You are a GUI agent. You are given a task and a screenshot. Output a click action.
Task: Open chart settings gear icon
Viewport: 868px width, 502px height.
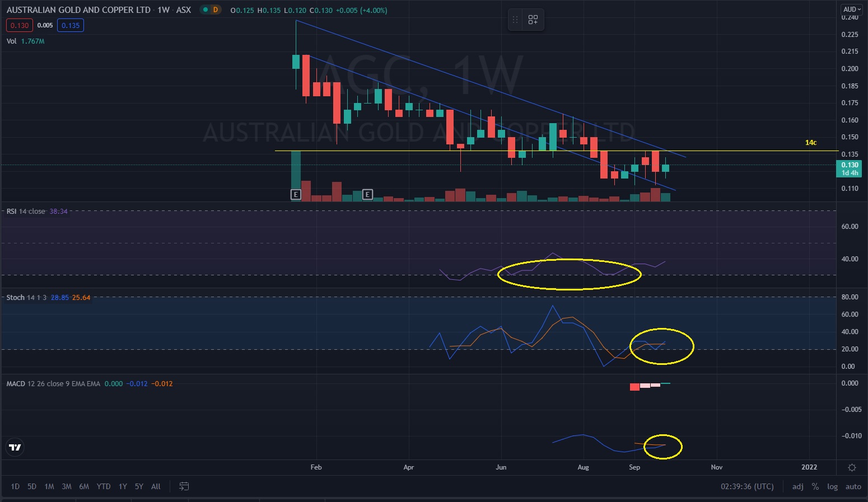pos(852,467)
